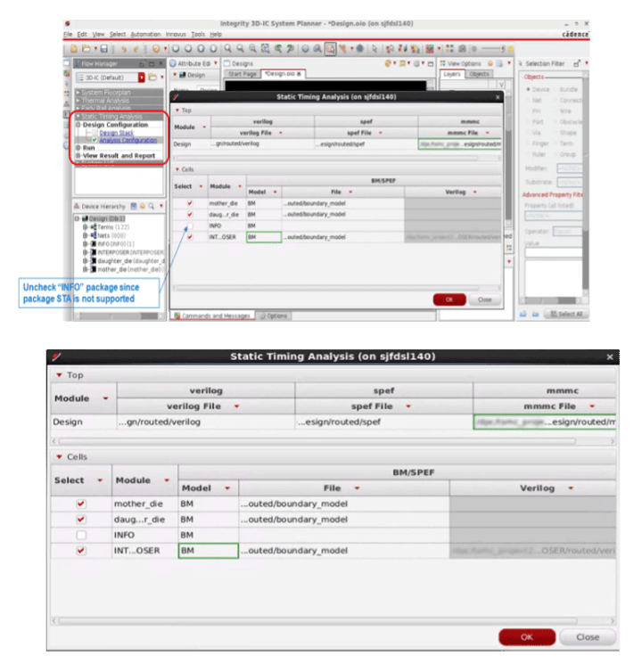Click the Save icon in main toolbar
642x672 pixels.
click(x=104, y=48)
